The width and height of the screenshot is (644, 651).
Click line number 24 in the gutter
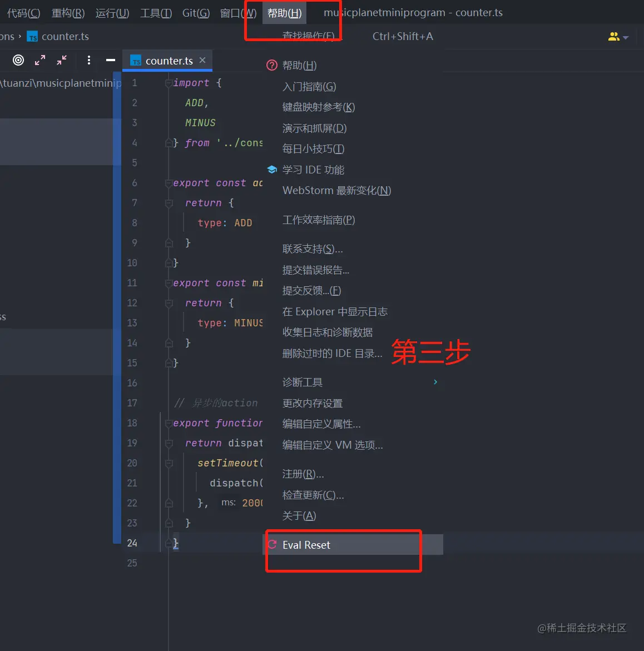132,543
